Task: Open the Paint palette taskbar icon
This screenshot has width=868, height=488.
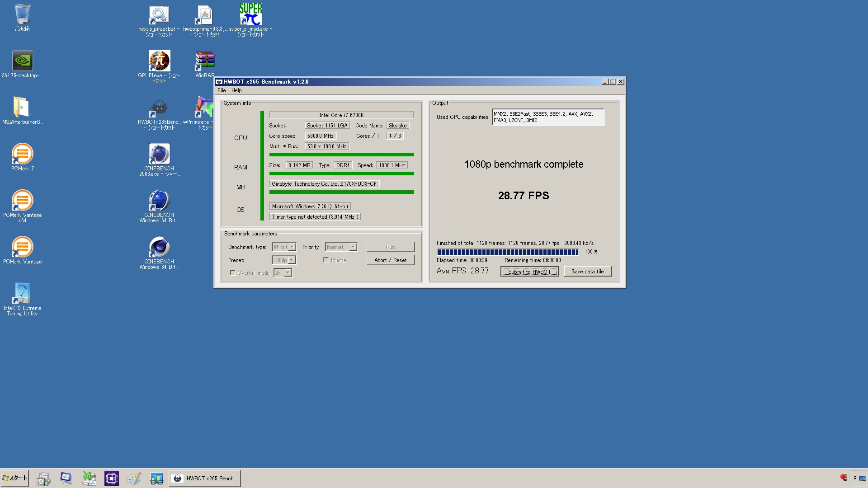Action: [134, 479]
